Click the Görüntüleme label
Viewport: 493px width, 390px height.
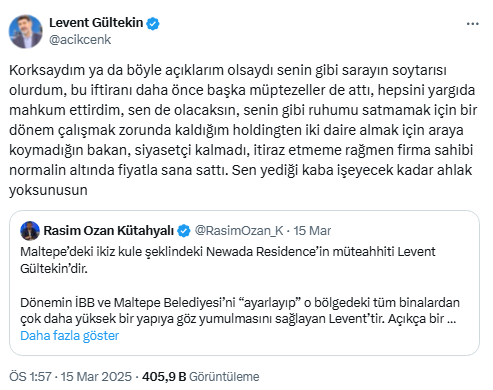(x=224, y=377)
